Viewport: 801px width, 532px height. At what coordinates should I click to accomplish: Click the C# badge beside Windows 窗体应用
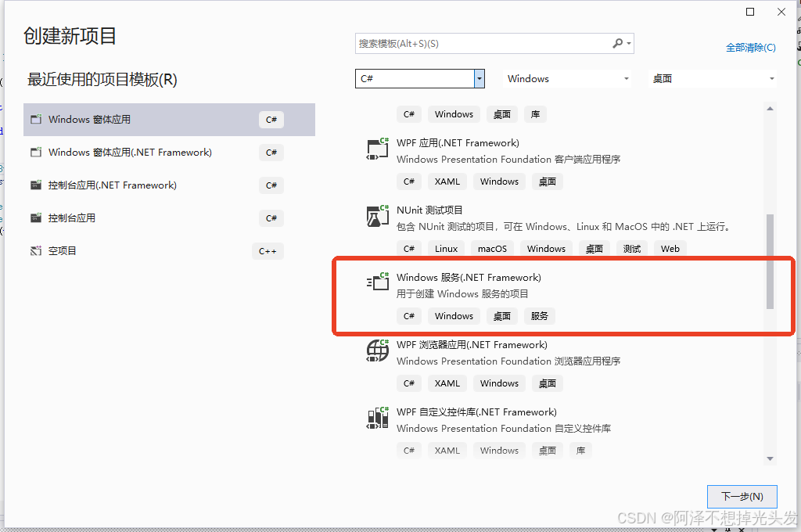tap(271, 120)
